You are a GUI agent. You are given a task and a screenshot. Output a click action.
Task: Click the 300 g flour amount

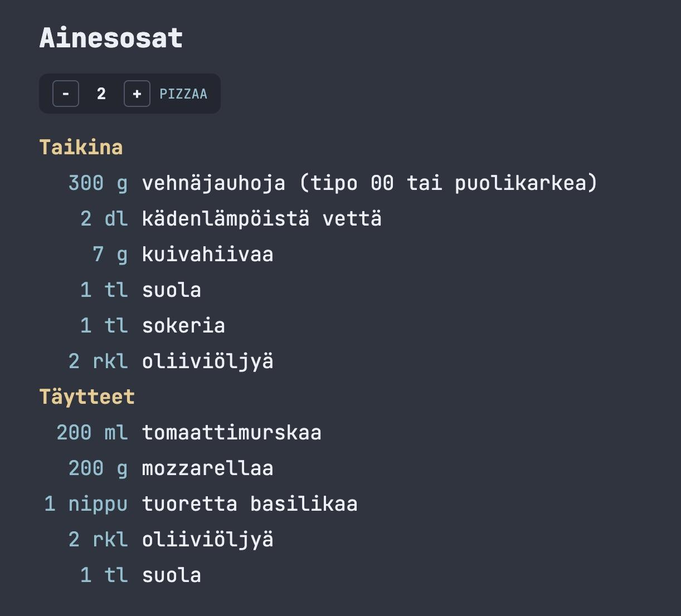(98, 183)
